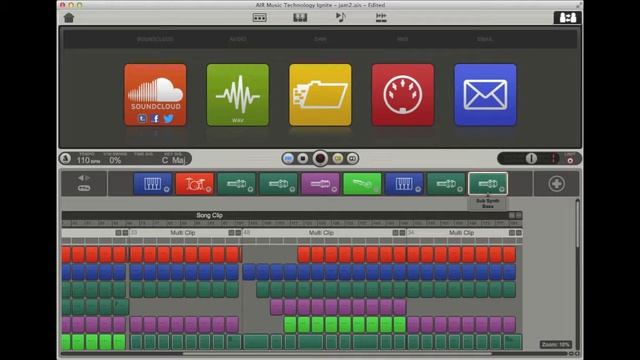
Task: Open the tempo 110 bpm setting
Action: pos(89,160)
